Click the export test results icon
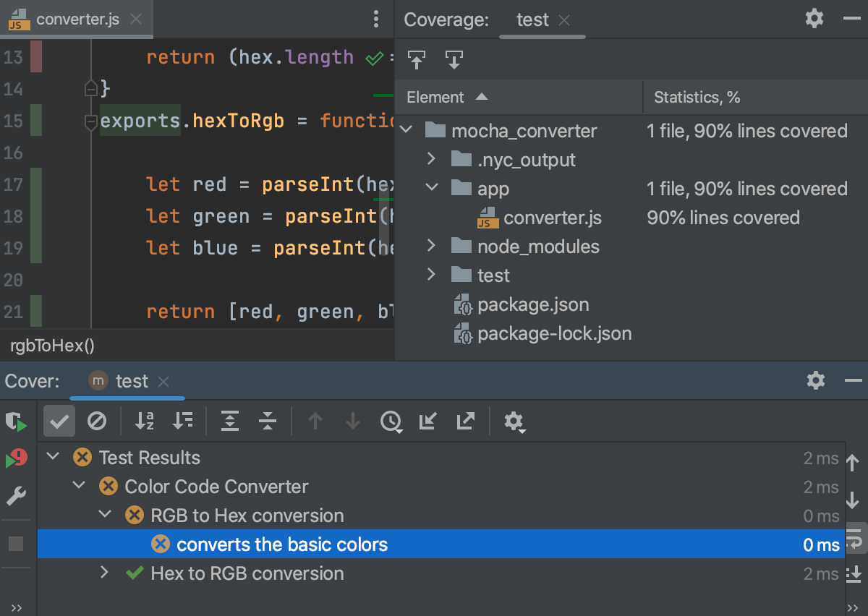868x616 pixels. click(x=465, y=421)
